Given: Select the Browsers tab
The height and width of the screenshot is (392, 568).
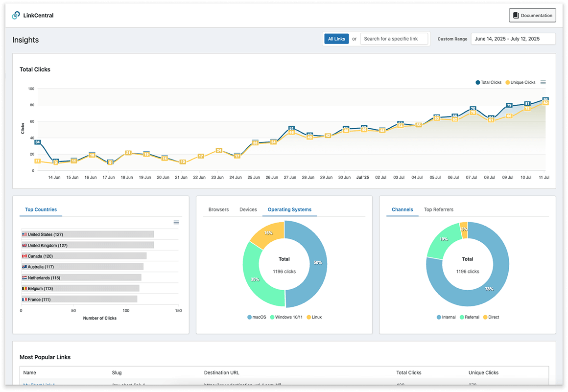Looking at the screenshot, I should coord(218,209).
